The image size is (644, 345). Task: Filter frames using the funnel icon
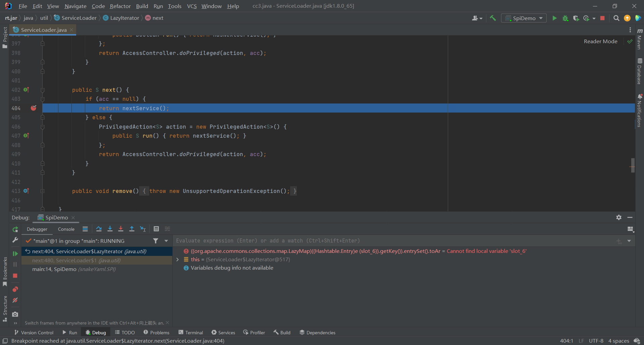tap(156, 241)
